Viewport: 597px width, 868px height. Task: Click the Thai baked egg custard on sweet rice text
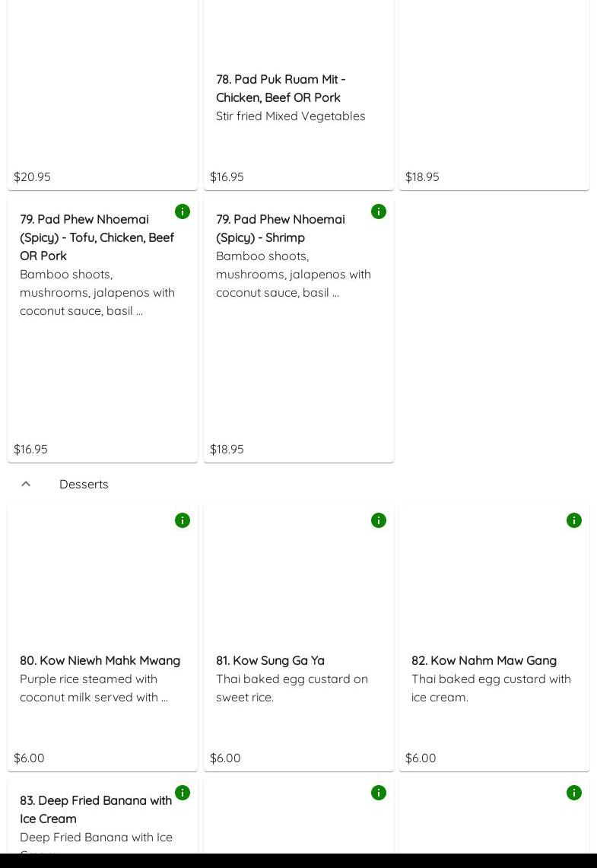(x=291, y=688)
